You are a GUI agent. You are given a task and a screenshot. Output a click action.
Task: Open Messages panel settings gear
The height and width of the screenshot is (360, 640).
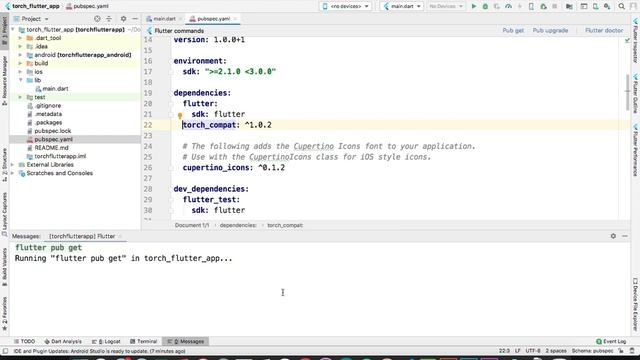613,236
